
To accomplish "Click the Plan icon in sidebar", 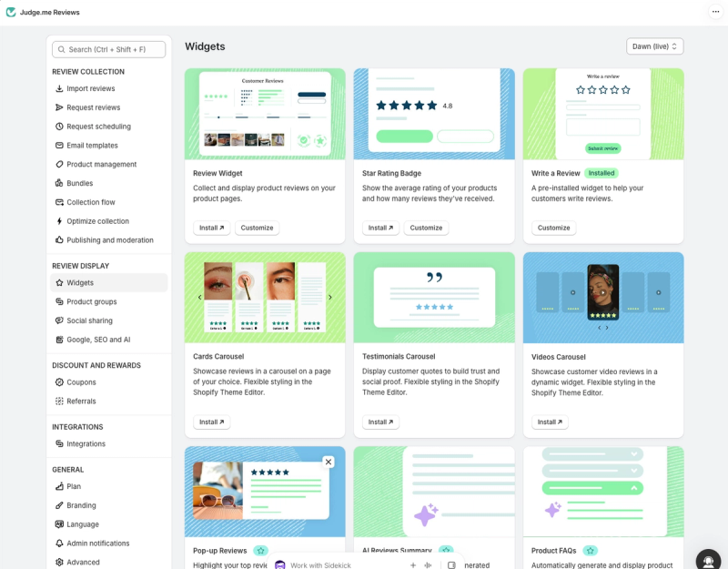I will pos(59,486).
